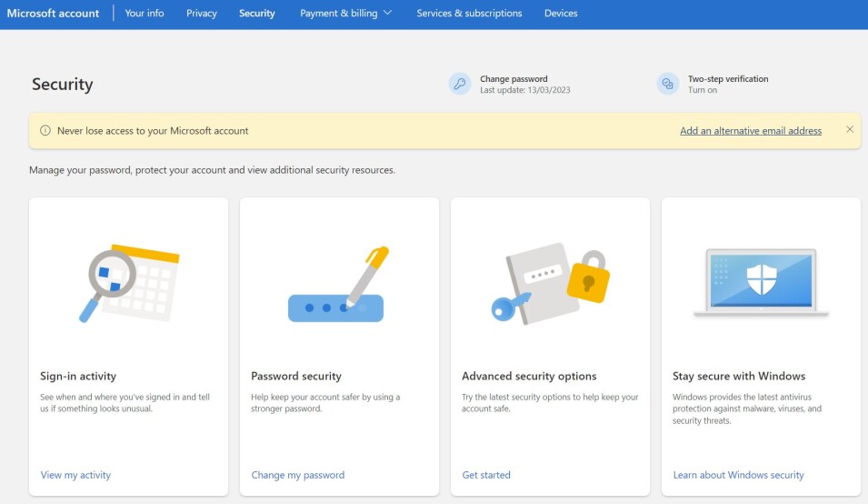Click Add an alternative email address

(x=751, y=131)
